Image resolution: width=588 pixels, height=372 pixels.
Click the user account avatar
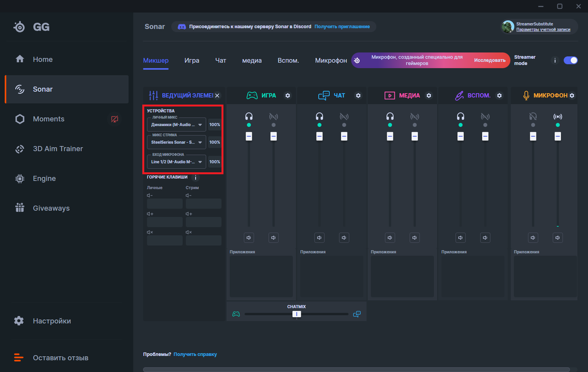click(x=508, y=26)
